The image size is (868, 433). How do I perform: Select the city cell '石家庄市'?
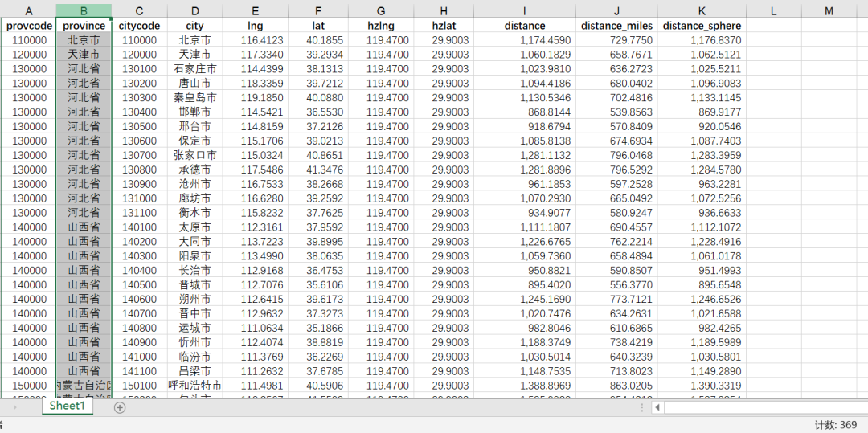[x=194, y=68]
